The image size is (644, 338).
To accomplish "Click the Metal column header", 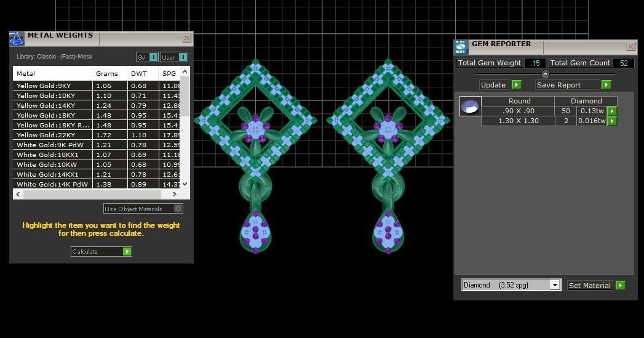I will (52, 73).
